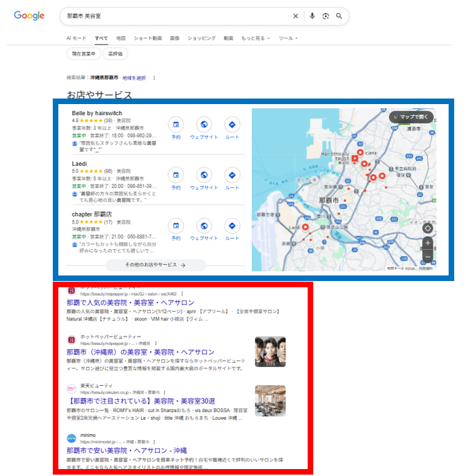Select the すべて tab

pos(101,38)
